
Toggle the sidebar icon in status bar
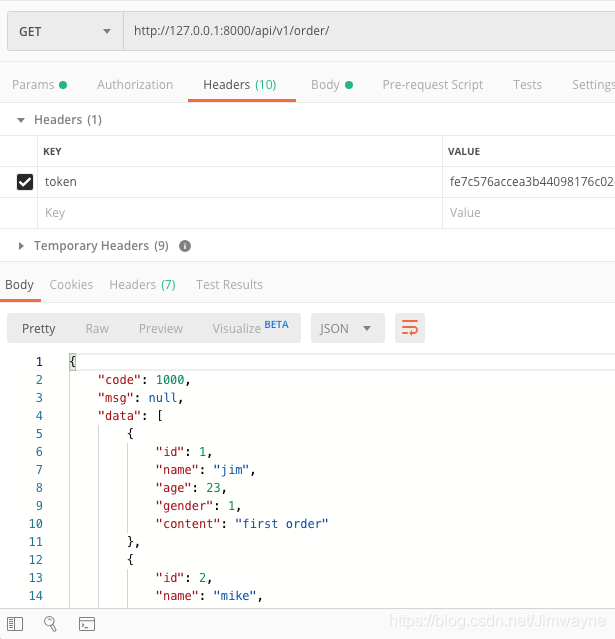point(15,624)
